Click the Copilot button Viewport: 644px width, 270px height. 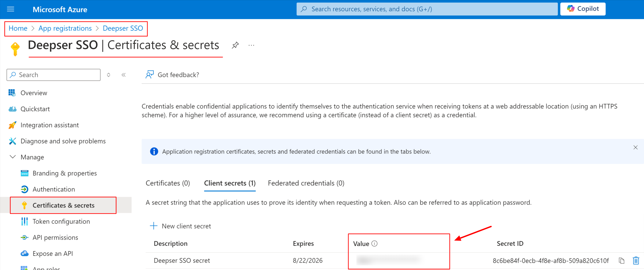tap(583, 9)
